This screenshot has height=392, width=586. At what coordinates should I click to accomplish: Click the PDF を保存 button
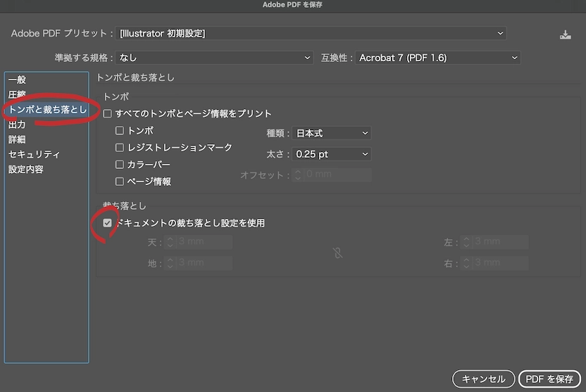549,379
